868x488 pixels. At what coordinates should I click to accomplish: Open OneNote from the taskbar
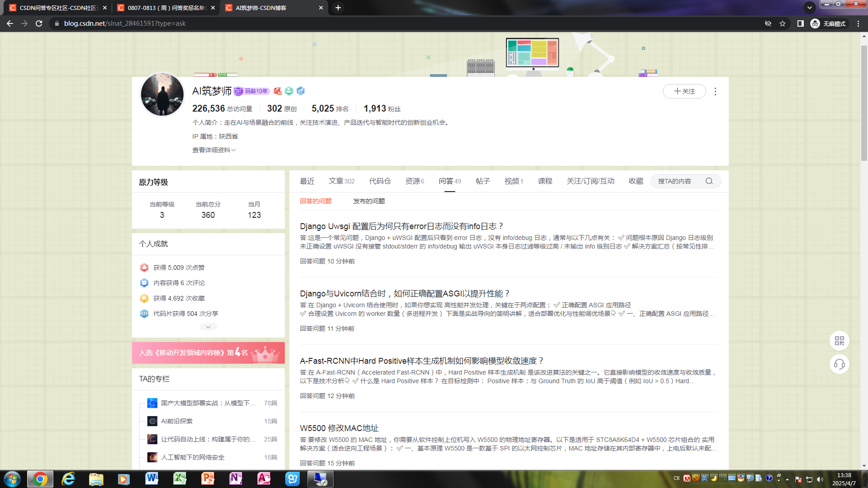point(236,479)
